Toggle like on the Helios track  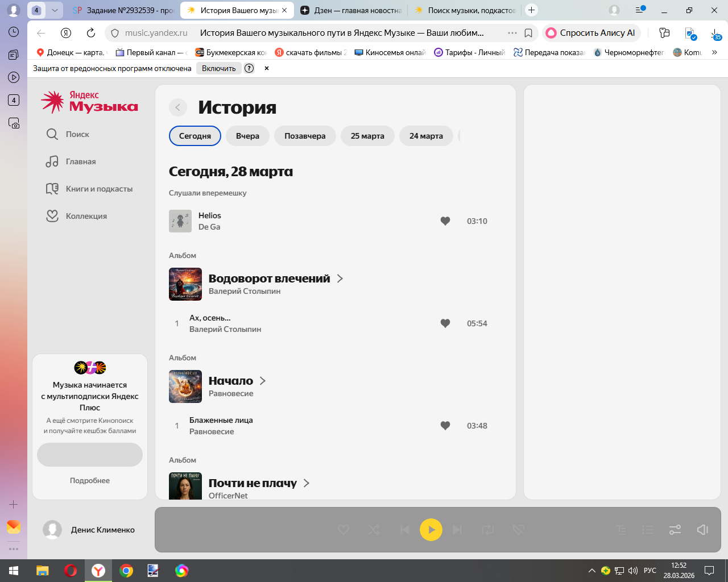click(445, 221)
